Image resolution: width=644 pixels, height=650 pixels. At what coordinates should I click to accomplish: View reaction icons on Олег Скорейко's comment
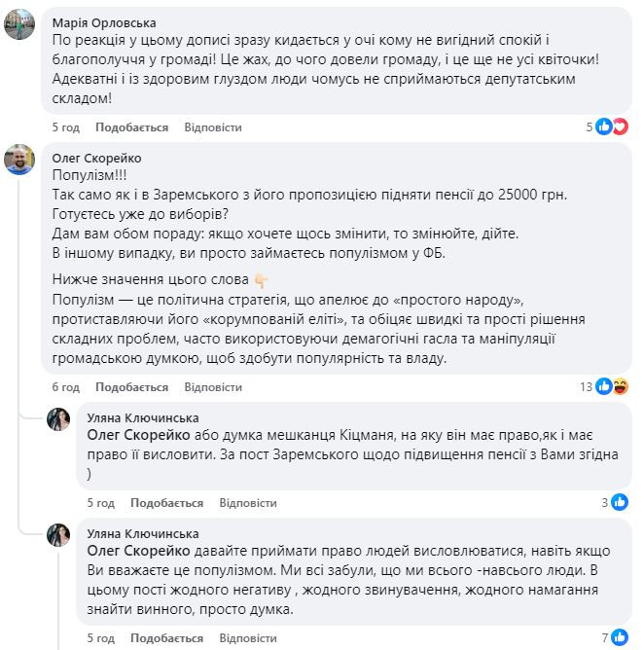tap(613, 386)
